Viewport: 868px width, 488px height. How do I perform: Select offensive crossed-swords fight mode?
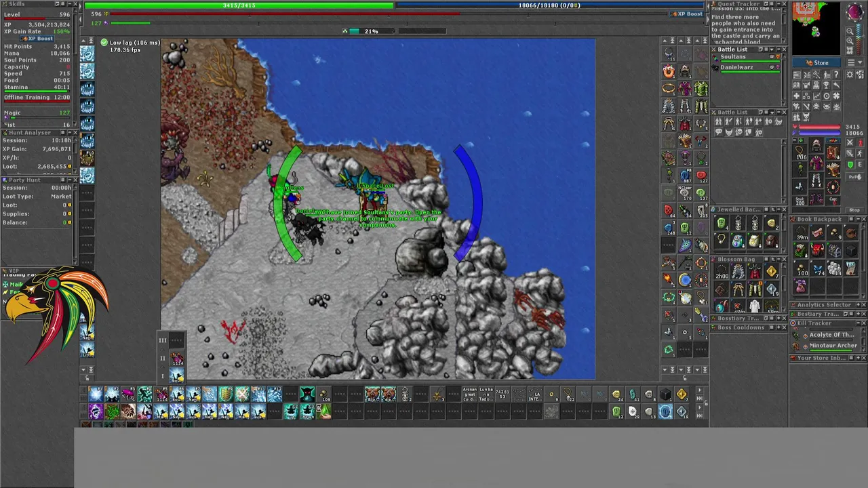point(850,142)
